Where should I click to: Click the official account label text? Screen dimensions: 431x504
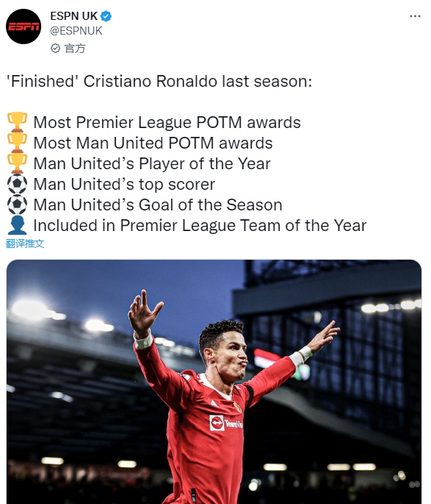[75, 49]
